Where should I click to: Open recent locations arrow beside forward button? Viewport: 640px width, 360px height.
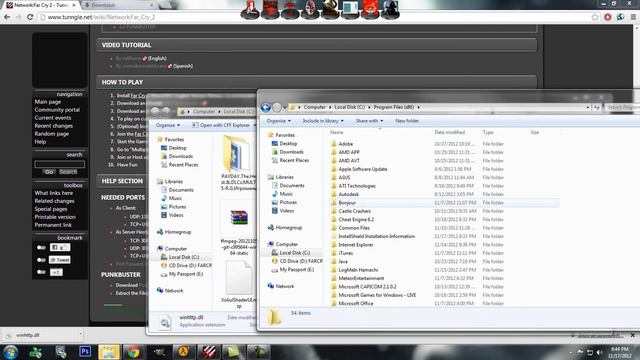tap(285, 107)
